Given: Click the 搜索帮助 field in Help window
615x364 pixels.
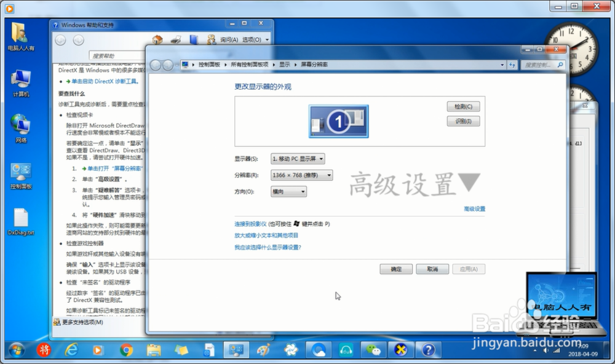Looking at the screenshot, I should (117, 56).
